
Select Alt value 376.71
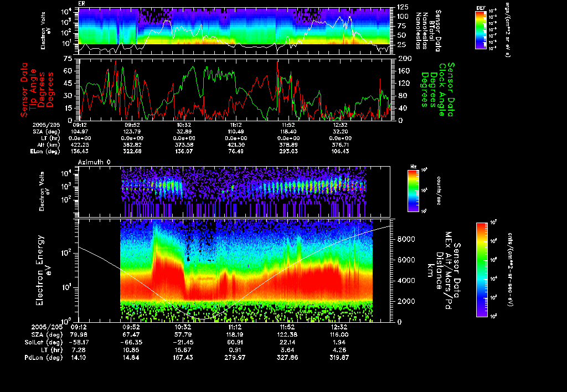340,145
